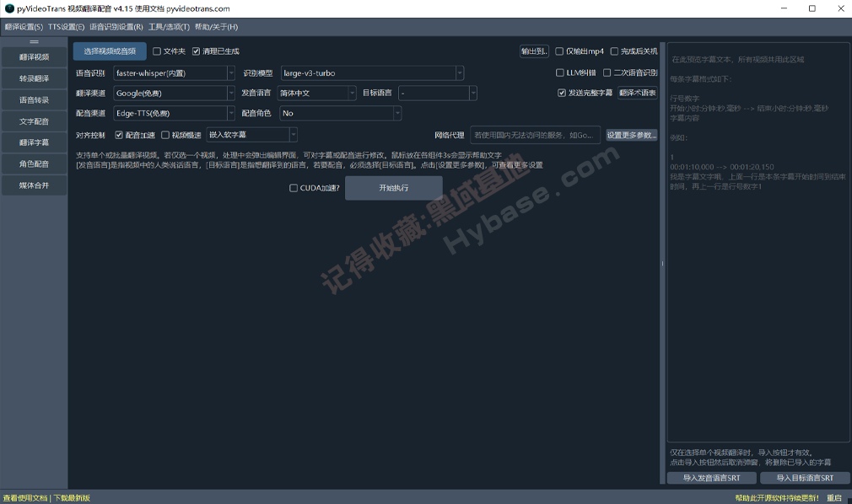This screenshot has height=504, width=852.
Task: Select 角色配音 in the sidebar
Action: pyautogui.click(x=35, y=164)
